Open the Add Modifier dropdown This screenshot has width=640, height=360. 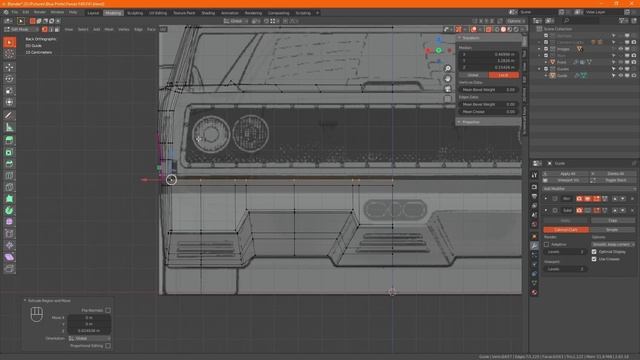click(x=589, y=189)
